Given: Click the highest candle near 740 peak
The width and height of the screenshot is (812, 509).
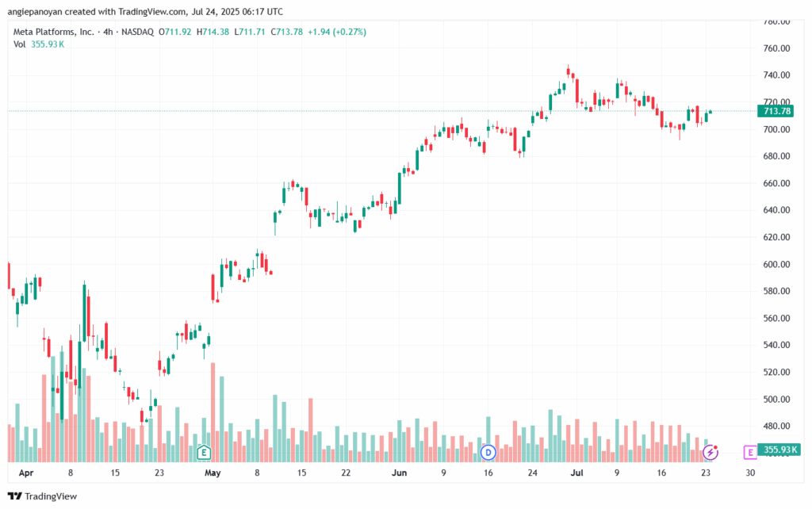Looking at the screenshot, I should (568, 71).
